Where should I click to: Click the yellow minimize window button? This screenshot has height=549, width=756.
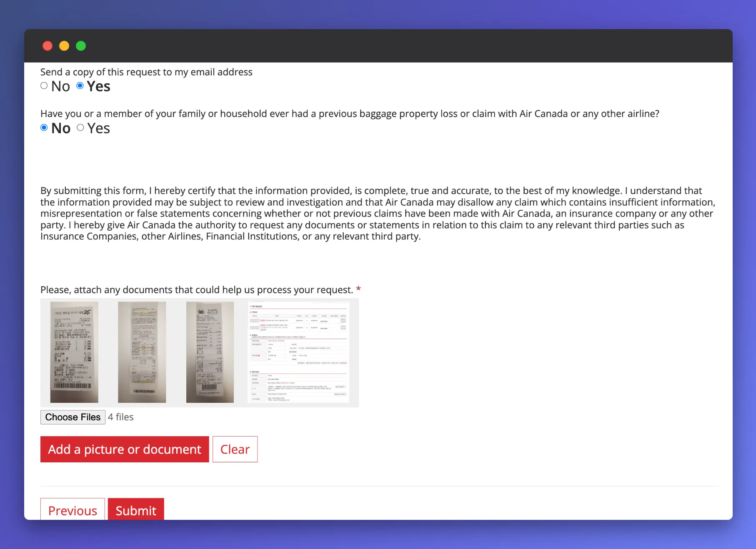[x=64, y=46]
